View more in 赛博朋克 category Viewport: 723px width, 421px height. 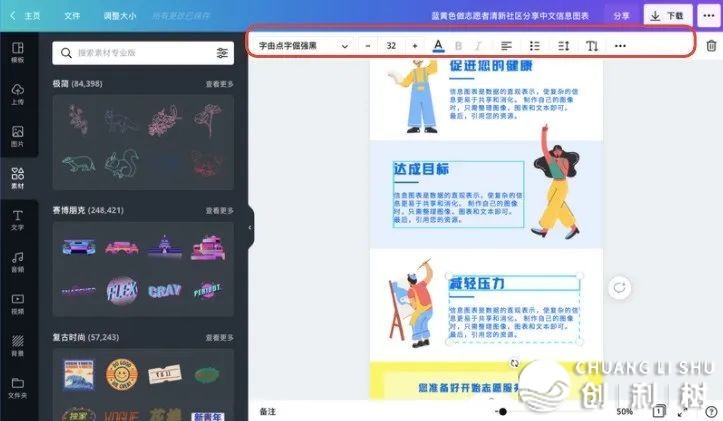click(219, 210)
